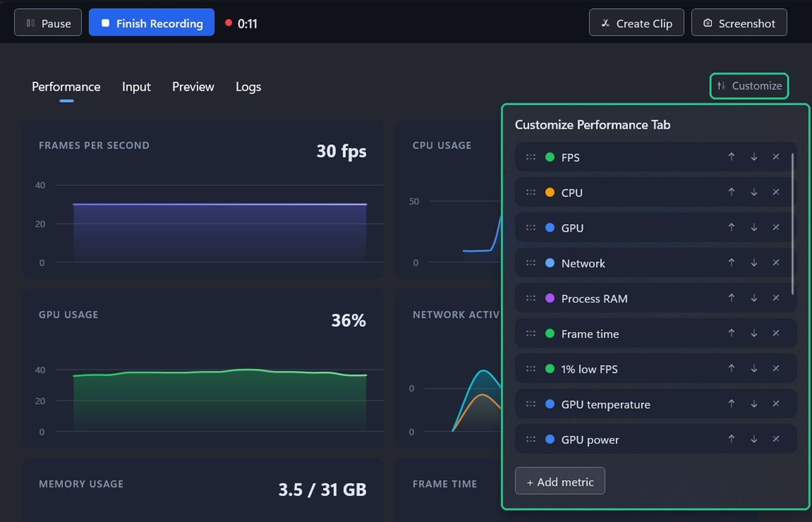Viewport: 812px width, 522px height.
Task: Take a Screenshot
Action: (x=739, y=23)
